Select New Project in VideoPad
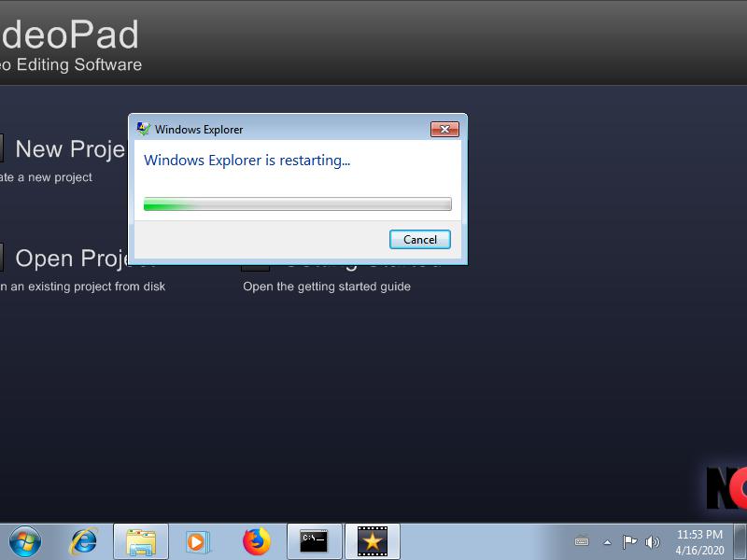This screenshot has width=747, height=560. coord(70,149)
